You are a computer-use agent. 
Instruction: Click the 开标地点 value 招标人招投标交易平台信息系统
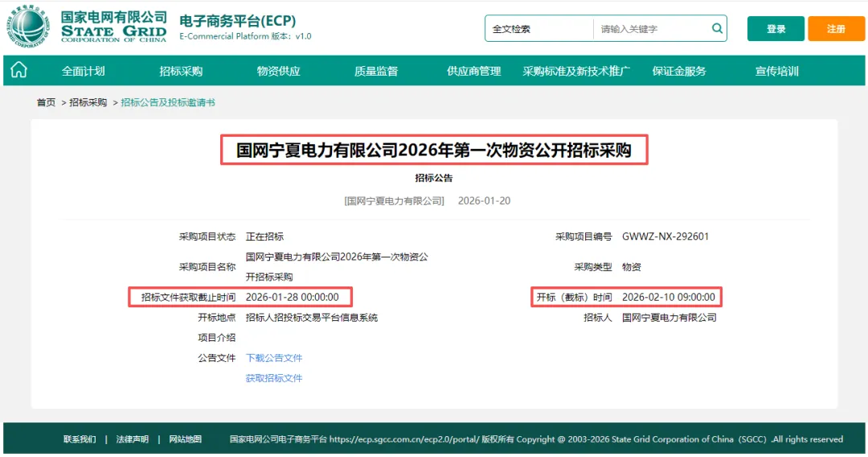(312, 318)
